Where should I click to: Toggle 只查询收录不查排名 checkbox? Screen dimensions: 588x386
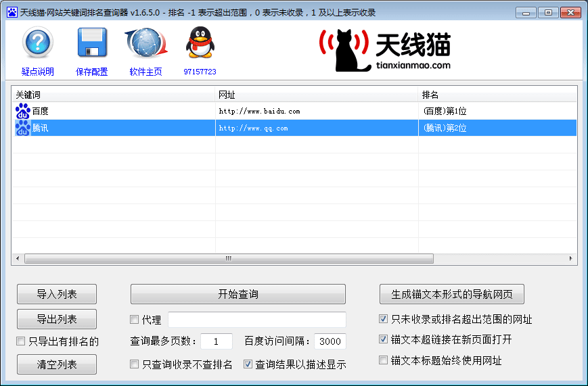point(134,364)
